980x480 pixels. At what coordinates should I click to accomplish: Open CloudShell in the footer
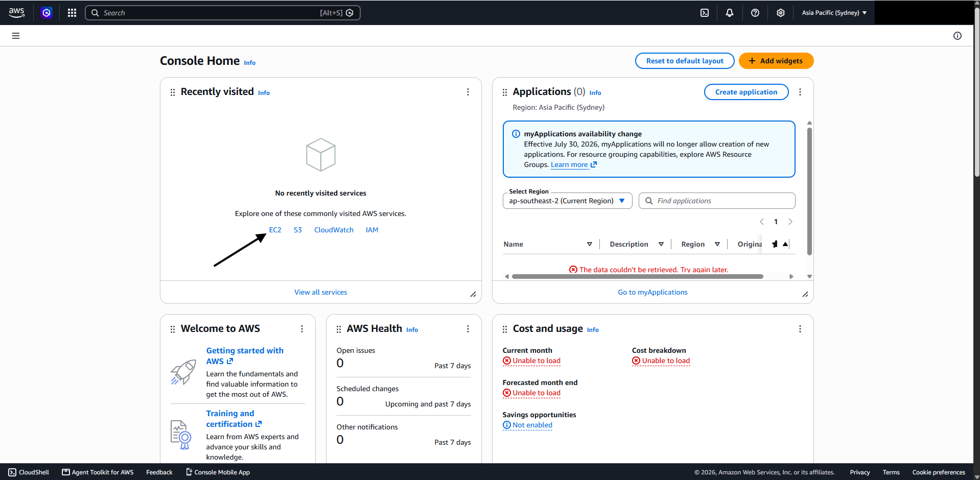coord(29,472)
